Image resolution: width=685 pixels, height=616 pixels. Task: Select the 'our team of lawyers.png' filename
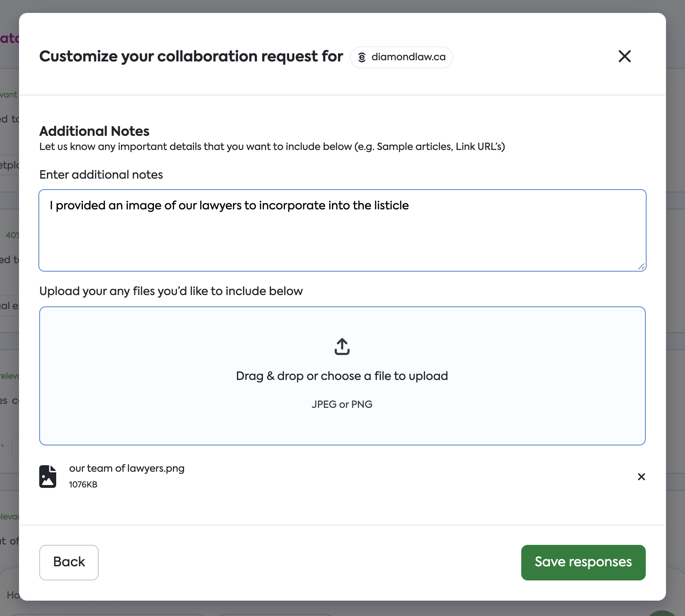pyautogui.click(x=127, y=468)
